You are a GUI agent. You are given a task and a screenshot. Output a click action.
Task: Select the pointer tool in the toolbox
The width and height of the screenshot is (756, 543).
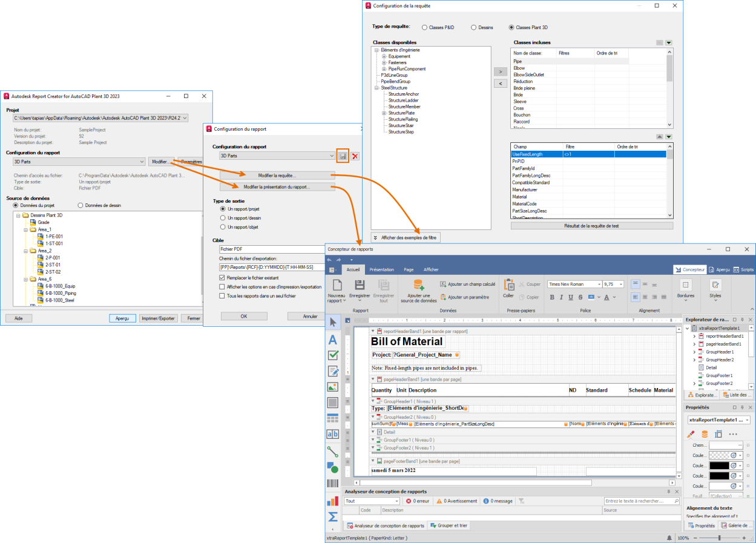coord(332,322)
